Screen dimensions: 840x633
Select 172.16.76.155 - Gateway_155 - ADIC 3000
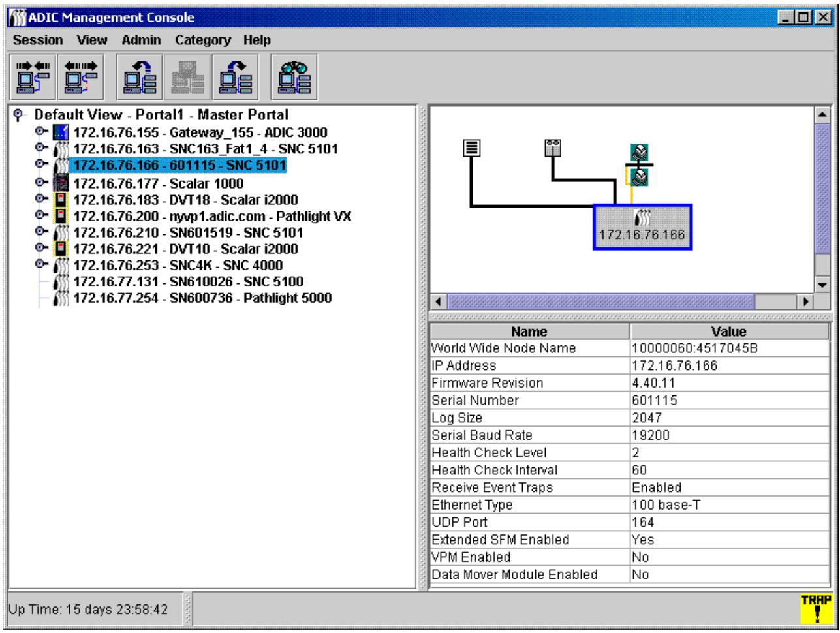200,133
